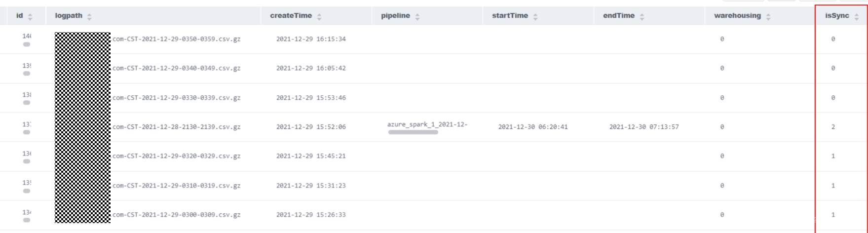Click logpath ending 0310-0319.csv.gz
Screen dimensions: 868x233
point(176,186)
